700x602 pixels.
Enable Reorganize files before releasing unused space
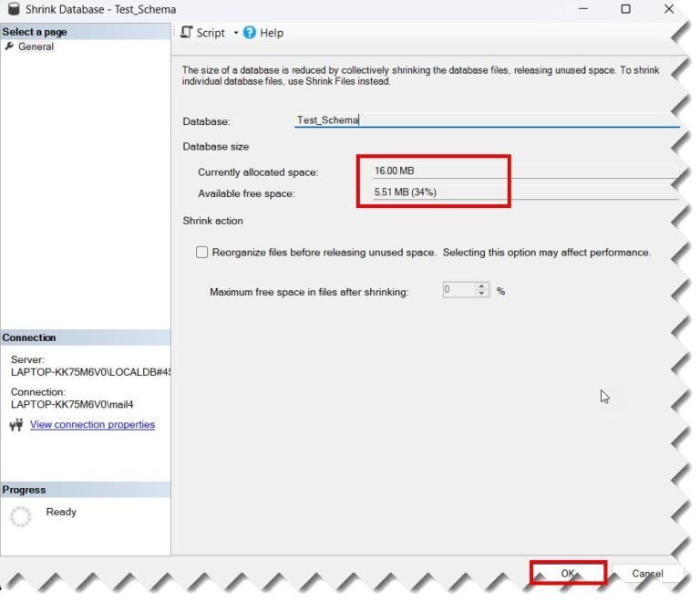point(201,253)
